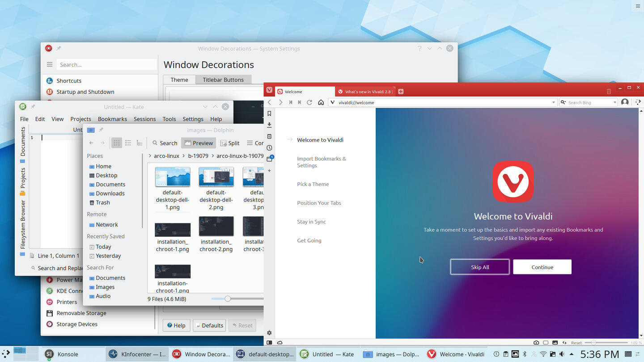This screenshot has height=362, width=644.
Task: Toggle Kate Search and Replace panel
Action: point(57,268)
